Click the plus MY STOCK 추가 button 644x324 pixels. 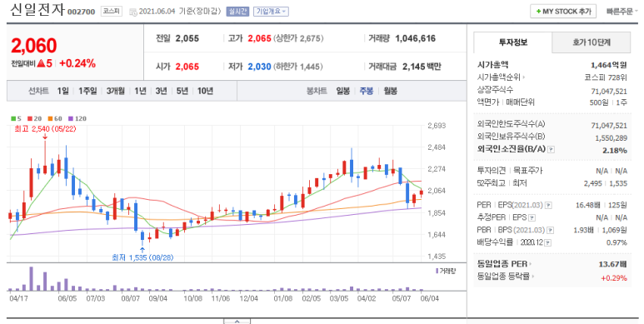click(563, 12)
